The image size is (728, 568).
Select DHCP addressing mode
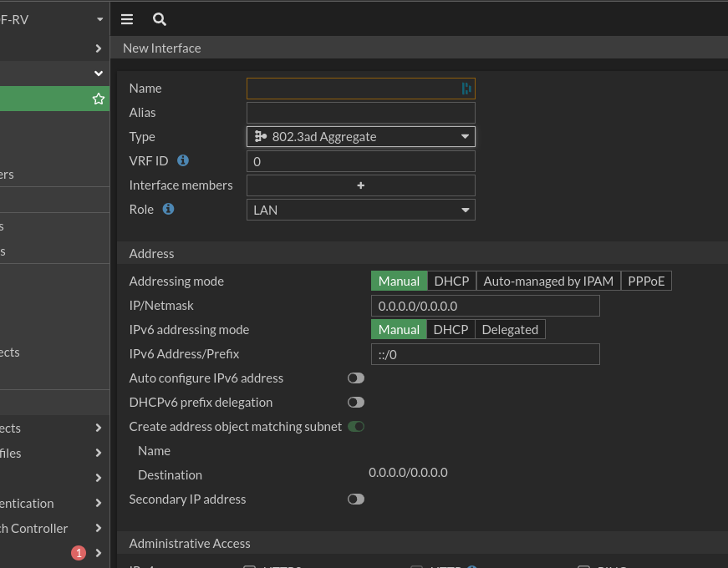coord(451,281)
